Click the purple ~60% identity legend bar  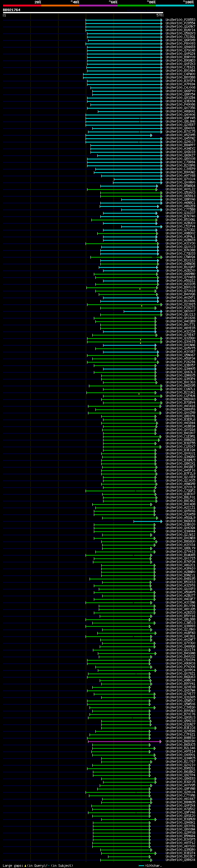[x=99, y=6]
